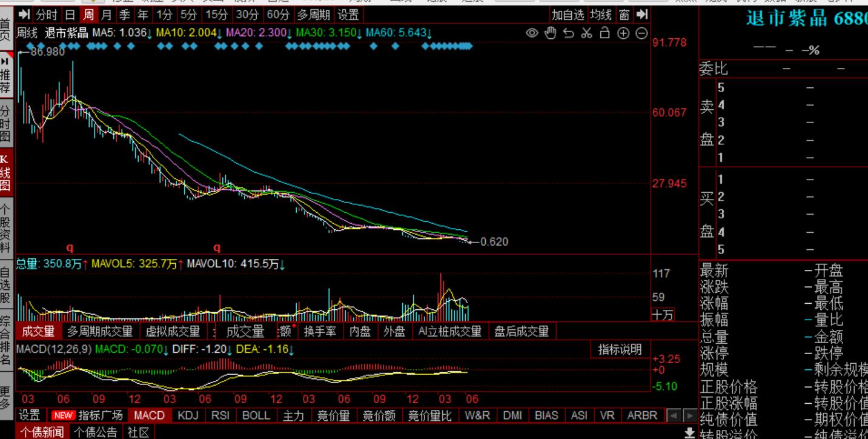Click the right arrow collapse panel icon

click(x=642, y=15)
